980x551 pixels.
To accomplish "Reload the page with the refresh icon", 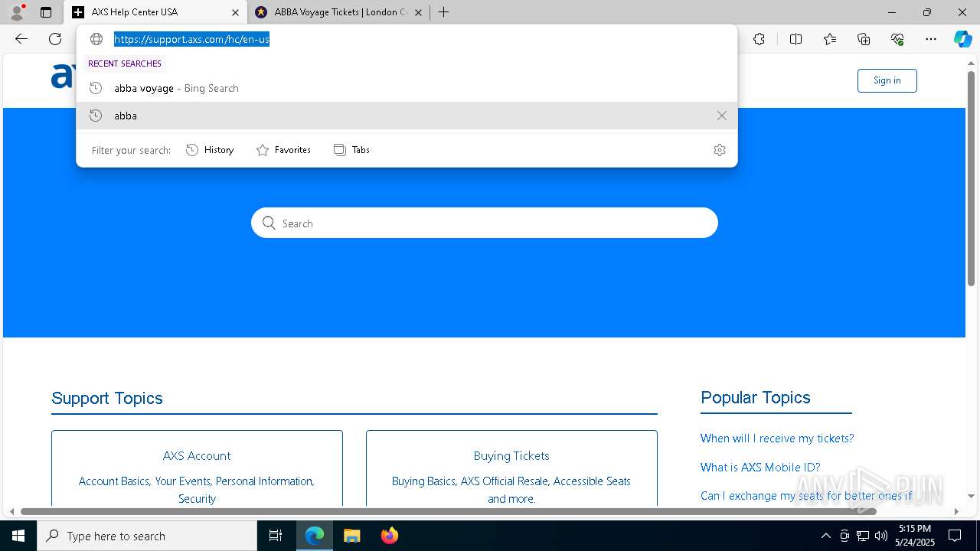I will coord(55,39).
